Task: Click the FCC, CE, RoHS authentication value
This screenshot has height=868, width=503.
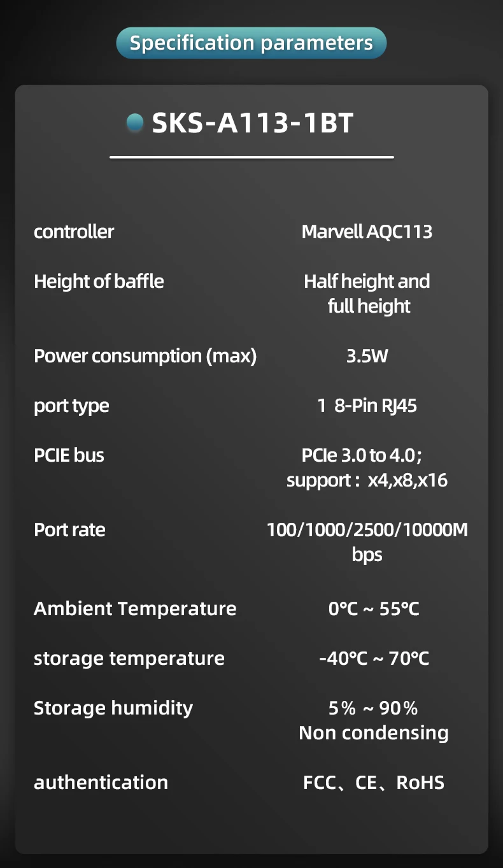Action: tap(374, 783)
